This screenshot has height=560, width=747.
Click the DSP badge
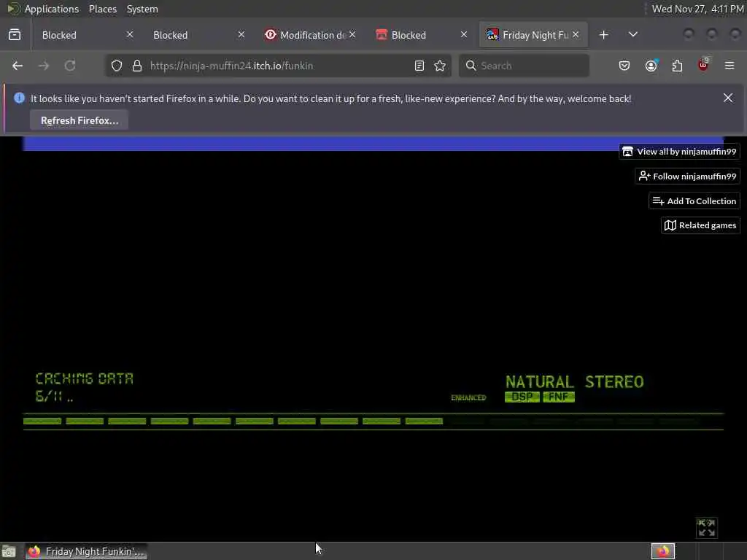click(522, 397)
